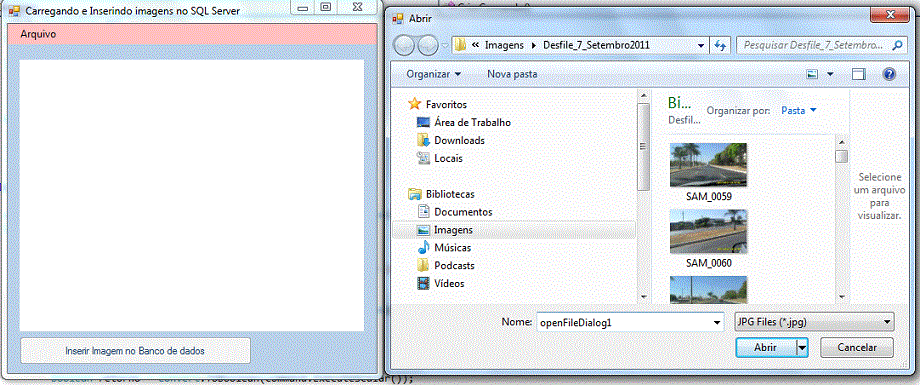Click Nova pasta
920x391 pixels.
tap(512, 75)
